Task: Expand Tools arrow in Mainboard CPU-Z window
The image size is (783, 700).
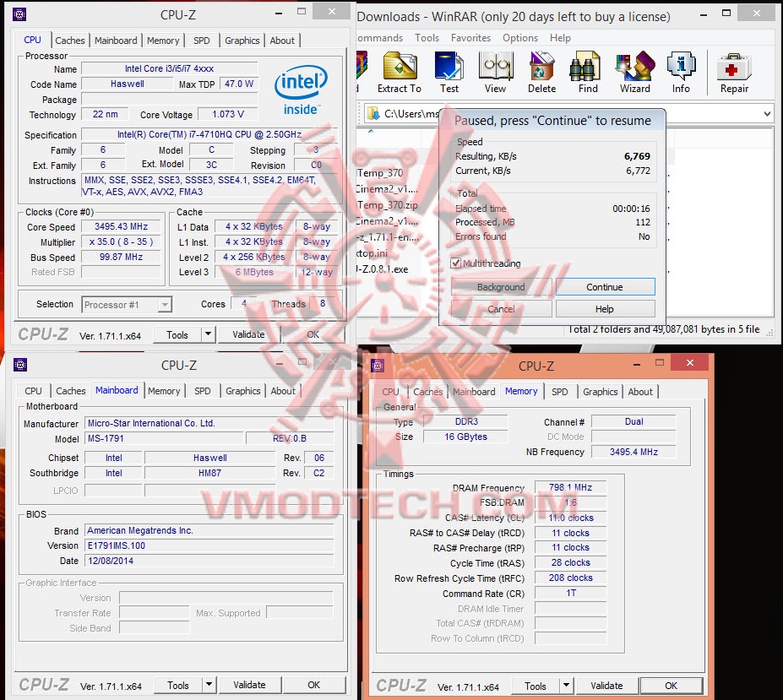Action: pos(209,685)
